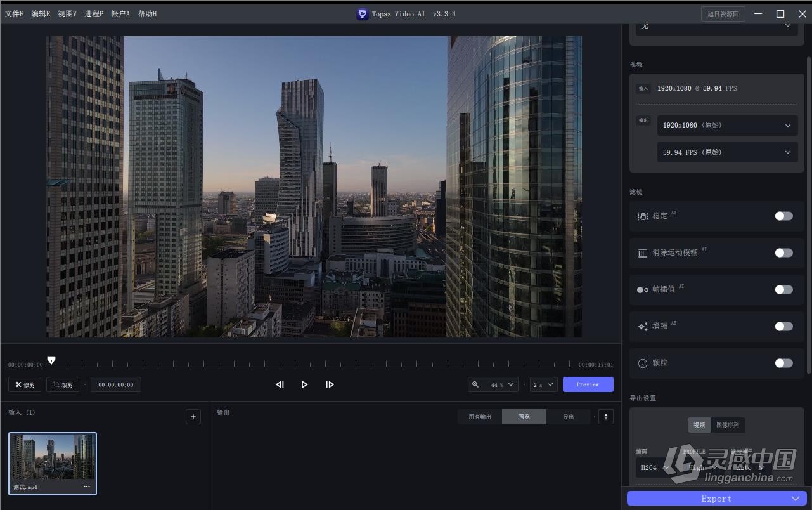Image resolution: width=812 pixels, height=510 pixels.
Task: Open the 2 s preview duration dropdown
Action: tap(543, 384)
